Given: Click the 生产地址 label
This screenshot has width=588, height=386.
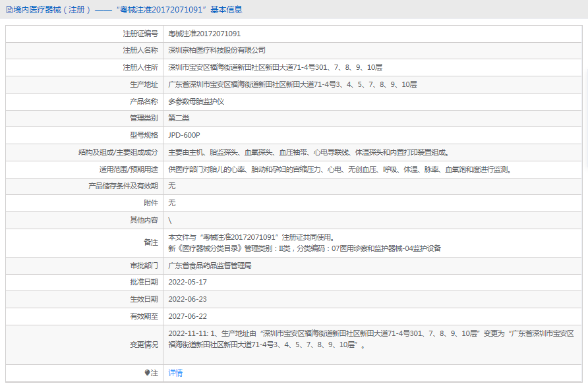Looking at the screenshot, I should (144, 85).
